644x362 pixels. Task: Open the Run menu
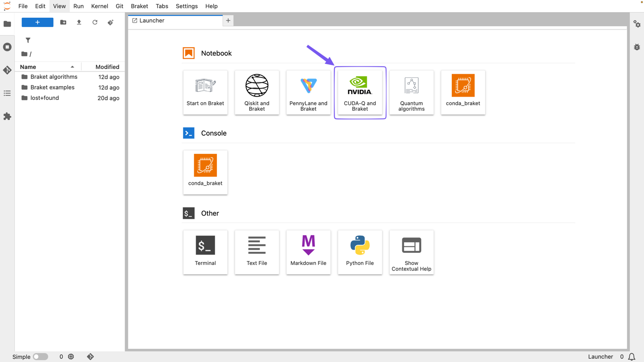78,6
